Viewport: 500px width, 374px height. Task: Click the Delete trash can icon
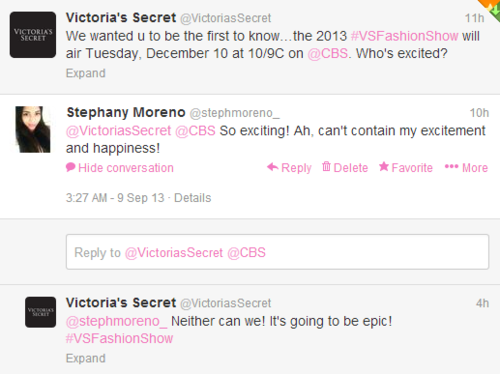coord(326,166)
